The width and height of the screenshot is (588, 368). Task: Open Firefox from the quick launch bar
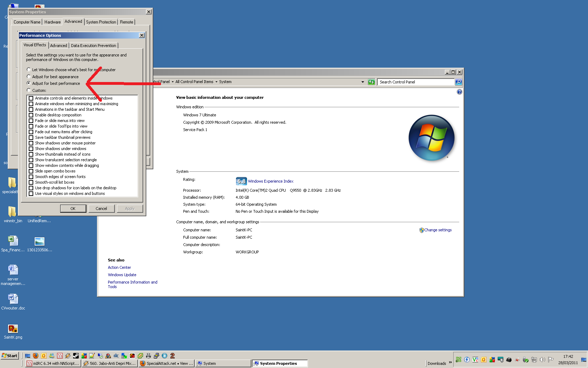(35, 356)
